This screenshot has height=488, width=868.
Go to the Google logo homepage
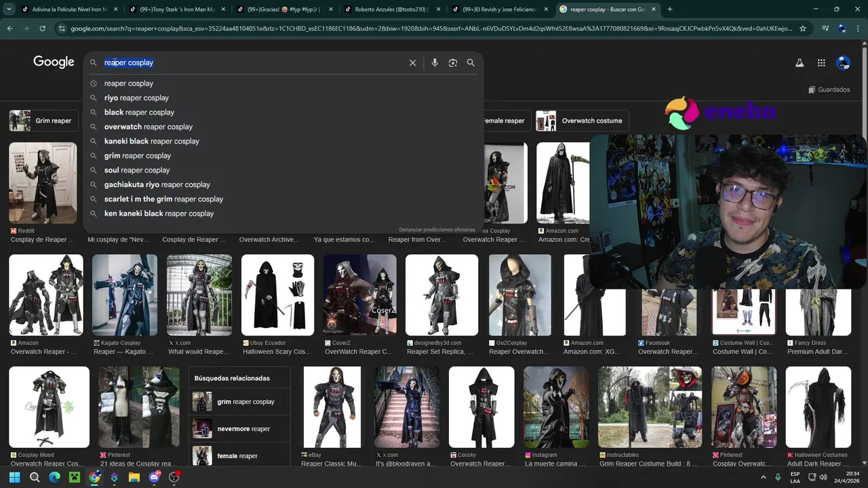coord(54,62)
